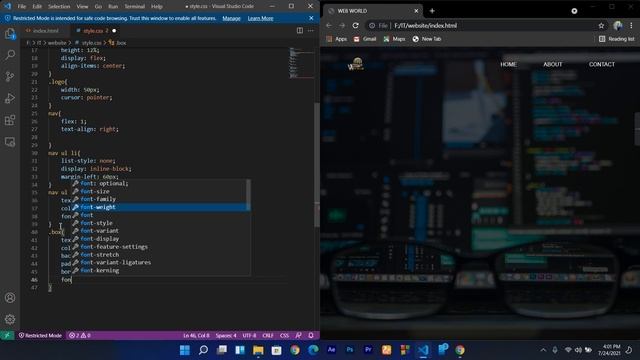Open Remote Explorer in activity bar

coord(10,142)
